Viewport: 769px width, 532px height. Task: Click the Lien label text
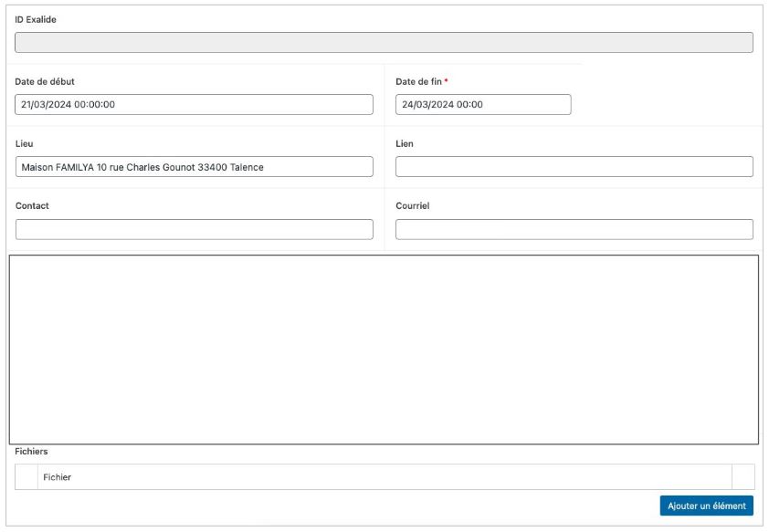(x=405, y=144)
